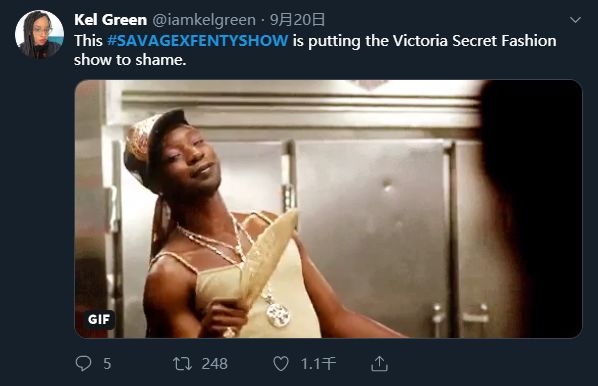Expand the tweet options chevron menu
Screen dimensions: 598x386
click(x=575, y=19)
